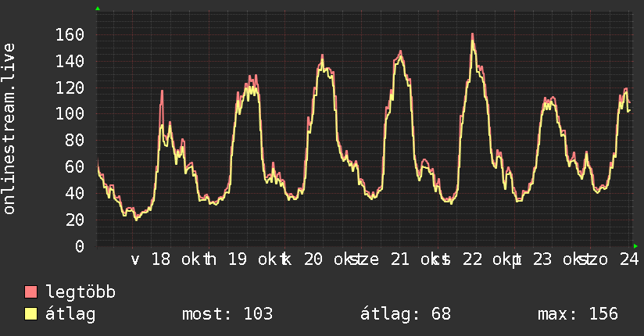
Task: Click the green arrow atop the y-axis
Action: coord(98,9)
